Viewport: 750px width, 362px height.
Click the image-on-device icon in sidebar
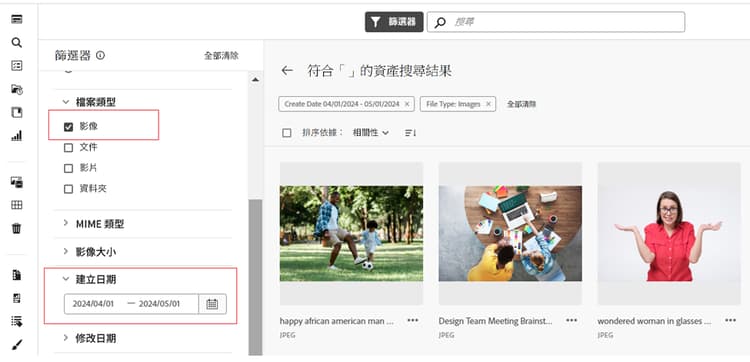coord(17,182)
